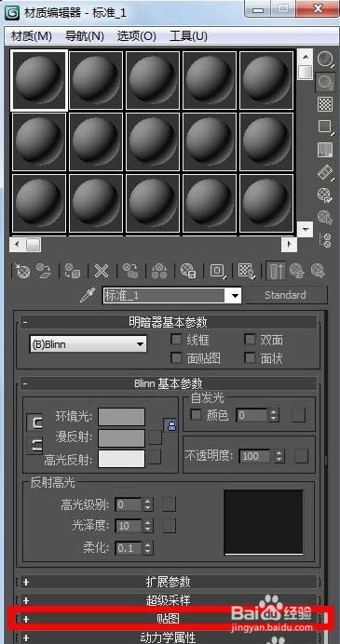
Task: Click the 光泽度 value field
Action: pos(129,526)
